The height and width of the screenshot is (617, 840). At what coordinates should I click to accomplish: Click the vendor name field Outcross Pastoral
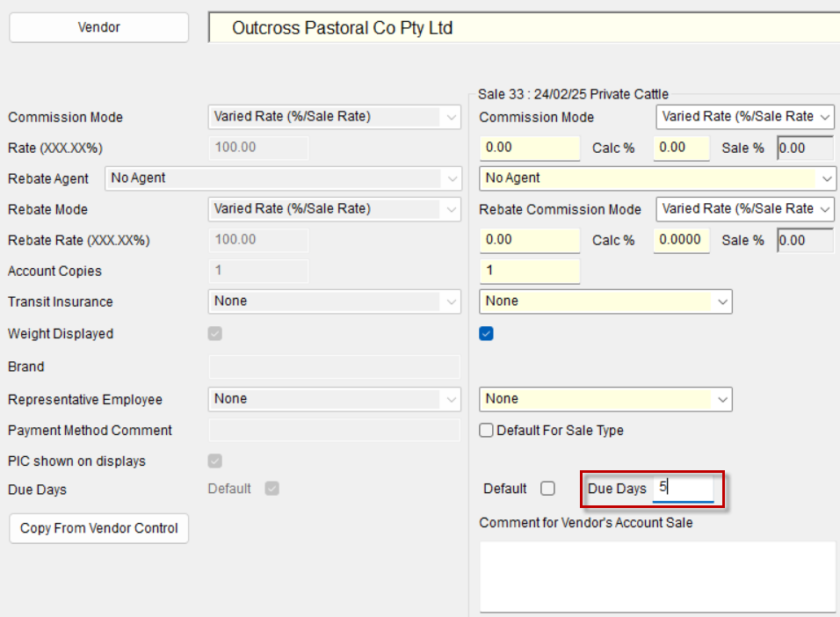click(523, 28)
